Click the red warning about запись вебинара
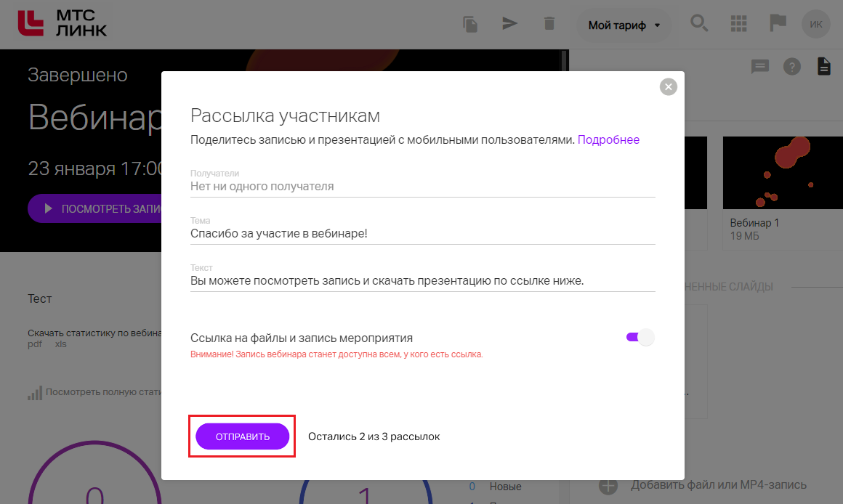 [336, 354]
